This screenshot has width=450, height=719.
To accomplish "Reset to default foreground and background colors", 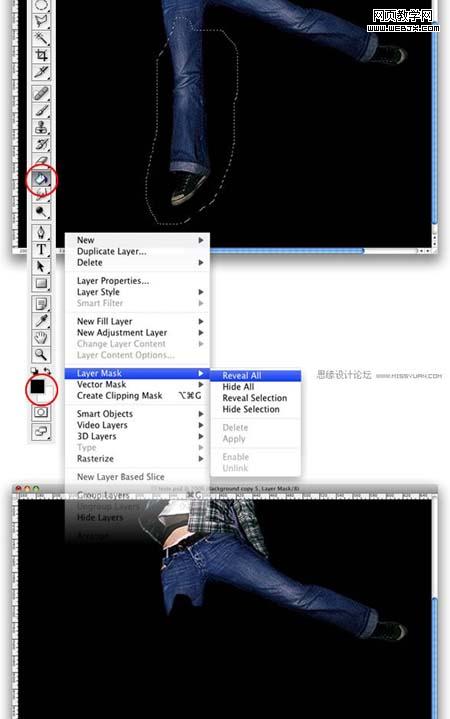I will coord(34,371).
